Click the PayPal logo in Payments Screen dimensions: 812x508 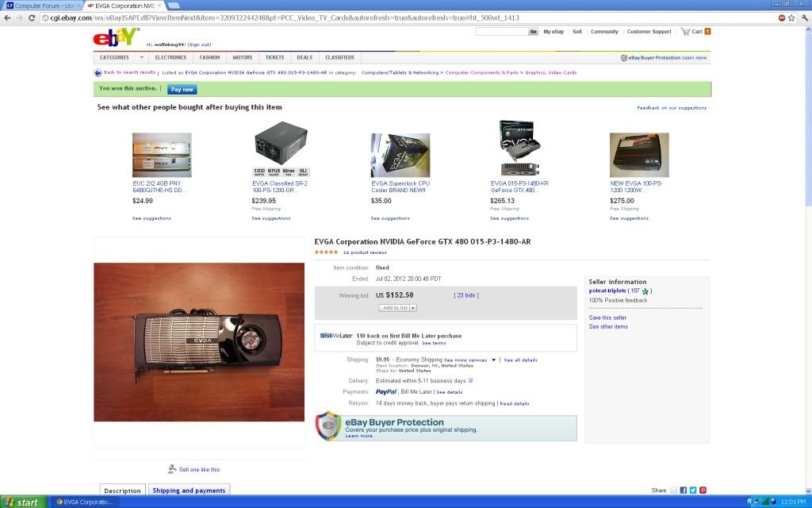point(386,392)
